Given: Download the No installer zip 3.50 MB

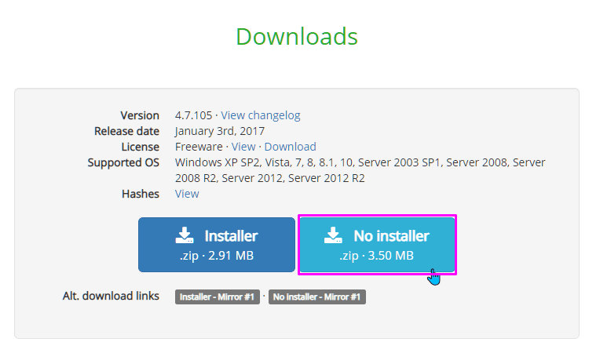Looking at the screenshot, I should click(x=377, y=245).
